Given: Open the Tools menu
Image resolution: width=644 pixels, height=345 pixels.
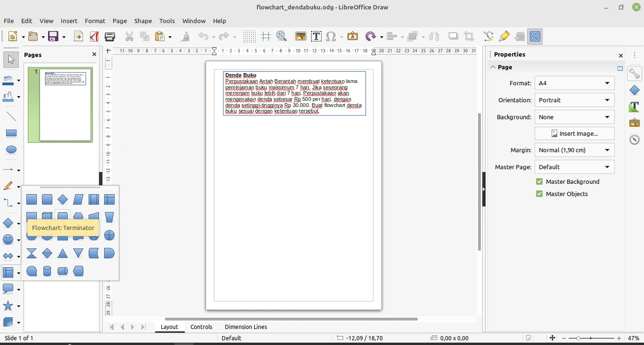Looking at the screenshot, I should coord(167,21).
